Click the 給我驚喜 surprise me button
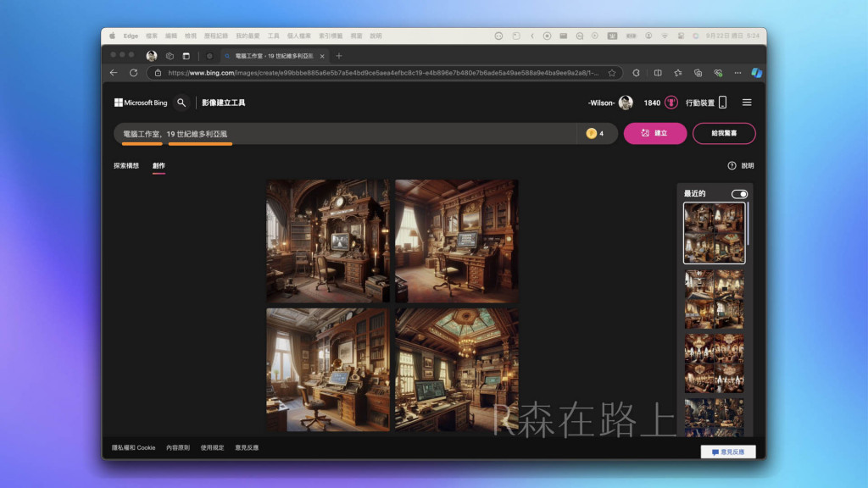The width and height of the screenshot is (868, 488). 724,133
